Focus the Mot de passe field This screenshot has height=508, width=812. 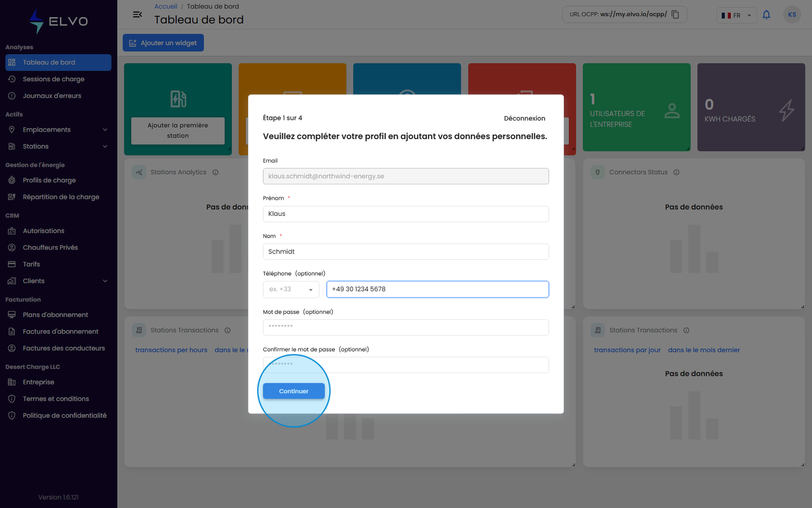click(405, 327)
